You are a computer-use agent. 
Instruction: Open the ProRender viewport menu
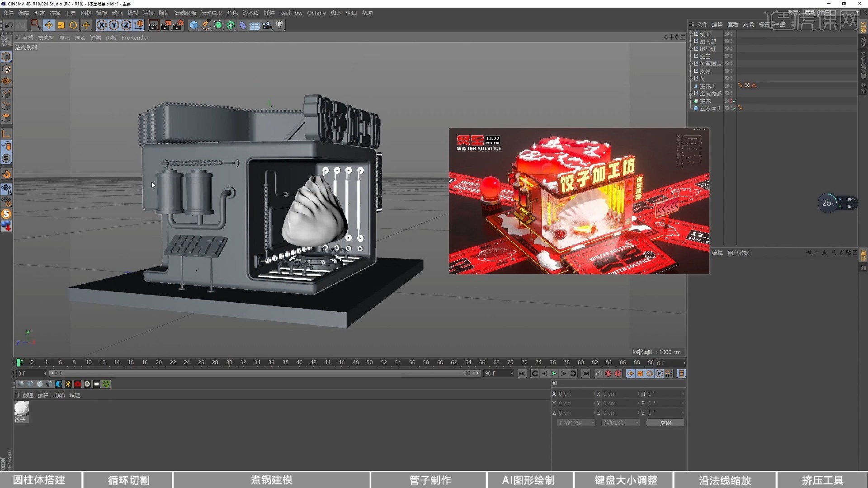tap(135, 38)
